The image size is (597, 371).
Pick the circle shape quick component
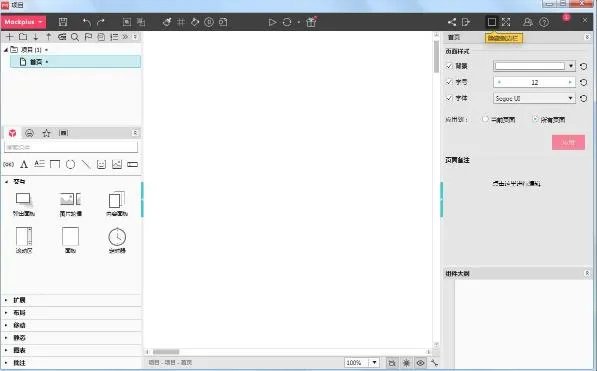70,164
